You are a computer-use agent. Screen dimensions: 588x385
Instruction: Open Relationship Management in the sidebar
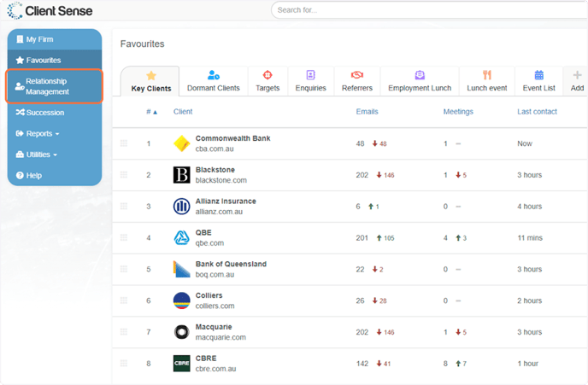(x=55, y=86)
